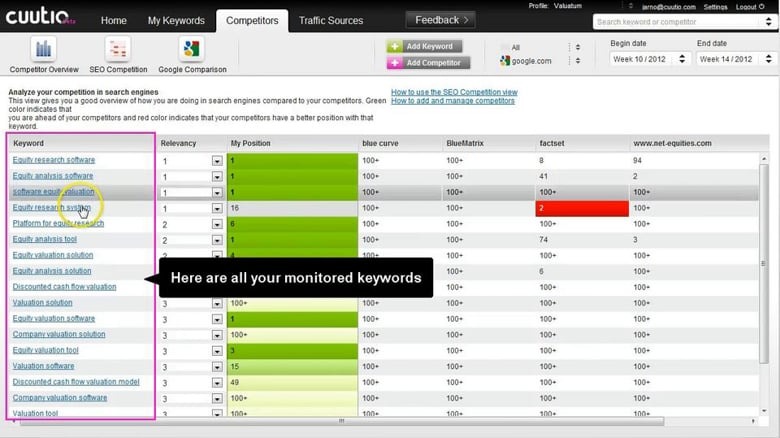Open relevancy dropdown for Platform for equity research

pos(217,224)
